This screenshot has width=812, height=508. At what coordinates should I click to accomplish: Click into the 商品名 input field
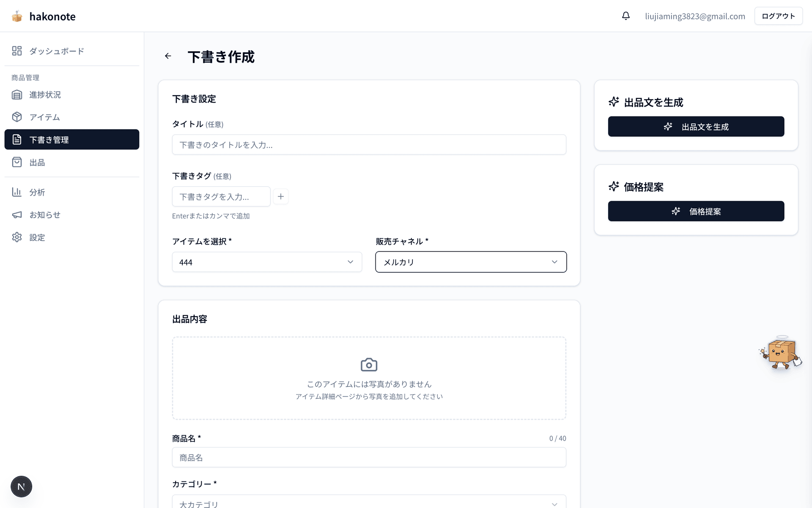[369, 457]
